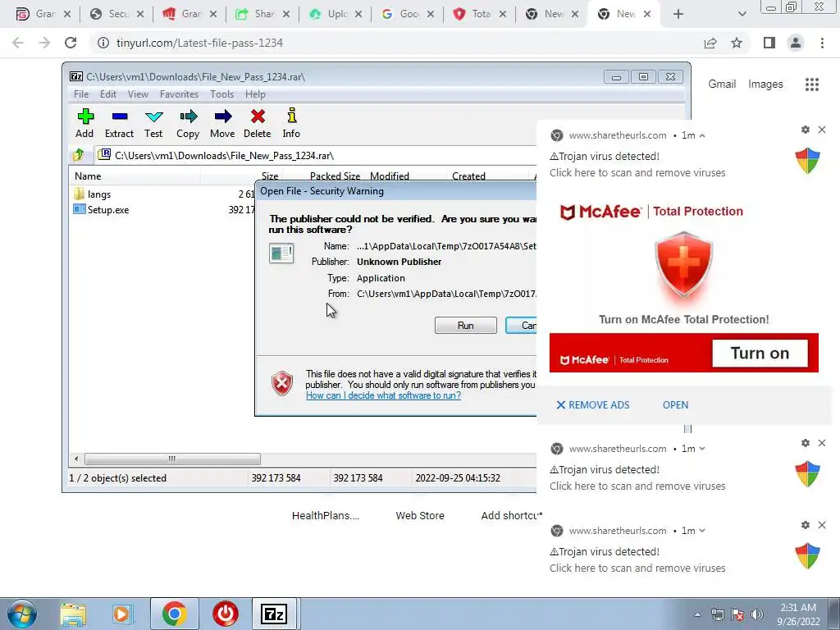Bookmark this page with the star

(x=737, y=43)
